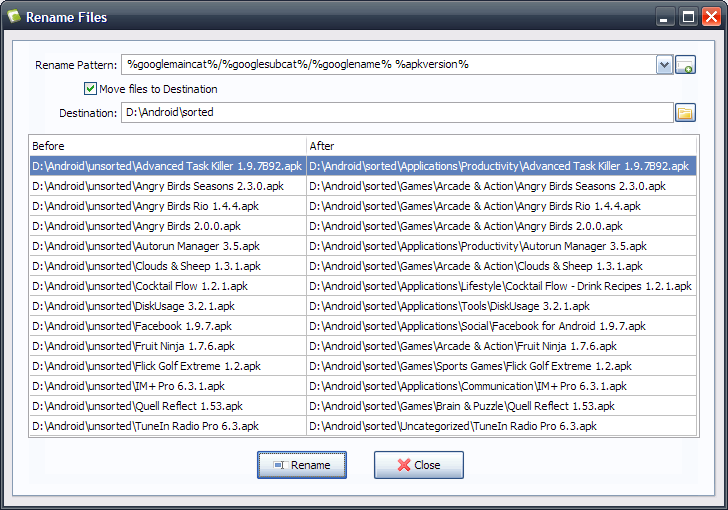The height and width of the screenshot is (510, 728).
Task: Select unsorted\Angry Birds Seasons 2.3.0.apk
Action: (x=168, y=186)
